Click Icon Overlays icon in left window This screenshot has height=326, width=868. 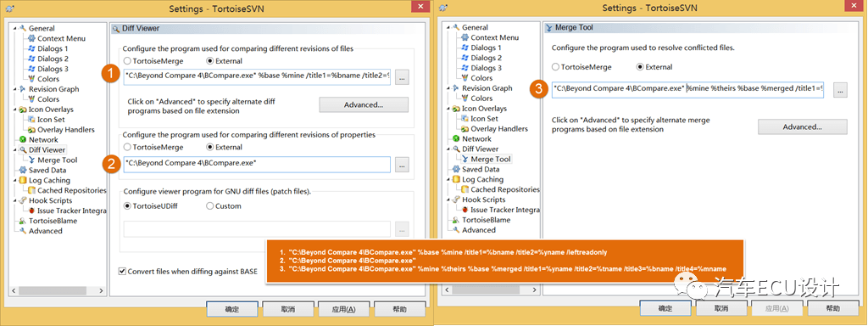tap(22, 110)
